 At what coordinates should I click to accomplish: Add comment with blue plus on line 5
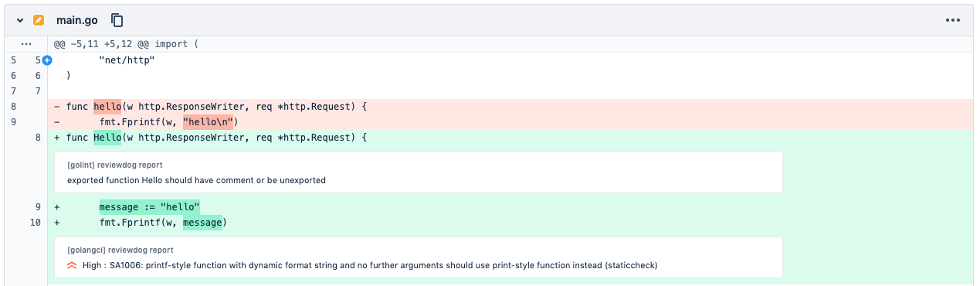pyautogui.click(x=47, y=60)
